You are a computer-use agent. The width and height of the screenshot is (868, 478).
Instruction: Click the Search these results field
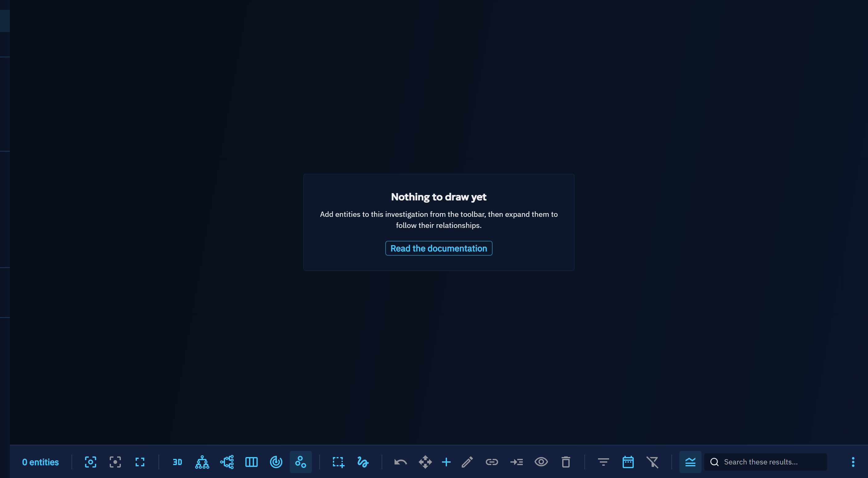click(765, 462)
